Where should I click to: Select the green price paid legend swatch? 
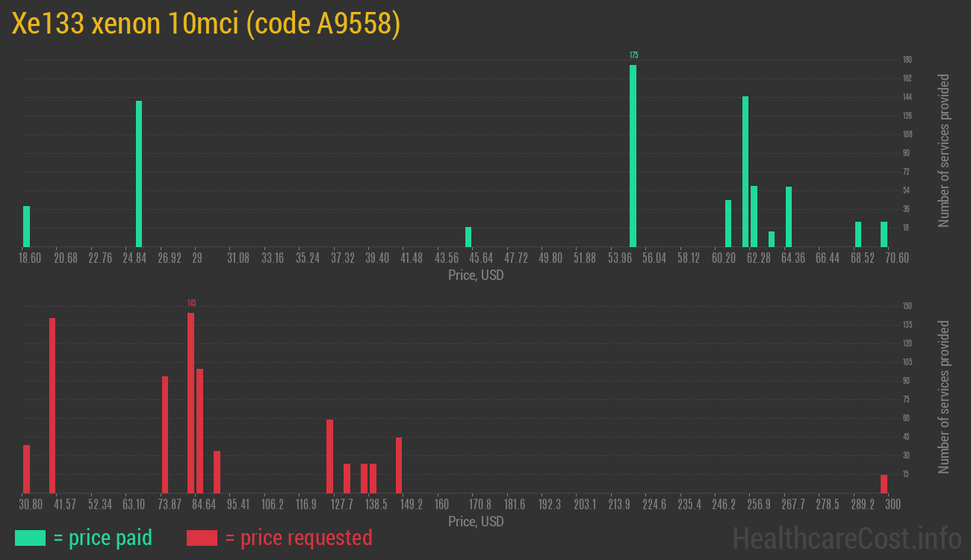(x=30, y=538)
